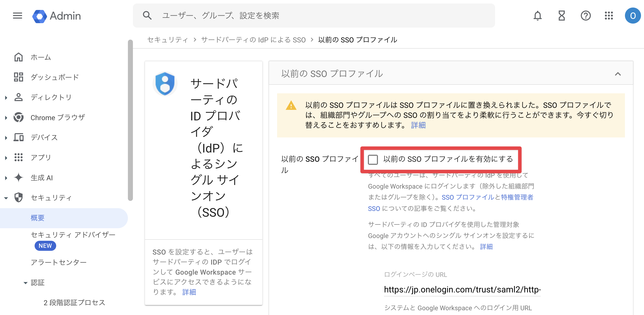Click the sidebar vertical scrollbar
The image size is (644, 315).
pyautogui.click(x=130, y=120)
